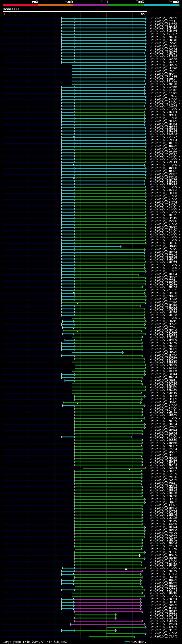The width and height of the screenshot is (182, 644).
Task: Select hit label UniRef100_A0MKC7
Action: [x=163, y=53]
